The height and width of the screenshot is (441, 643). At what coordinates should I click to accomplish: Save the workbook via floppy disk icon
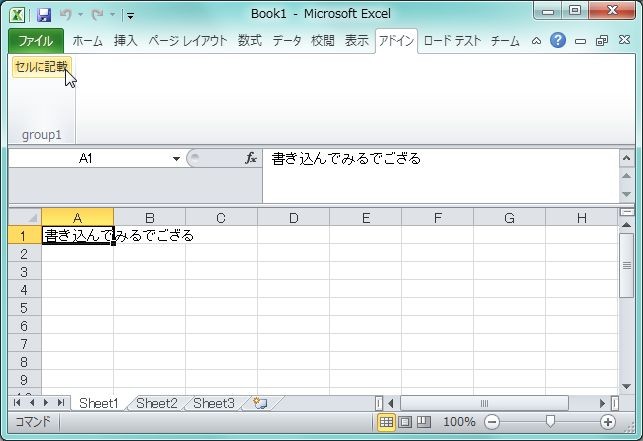click(43, 15)
